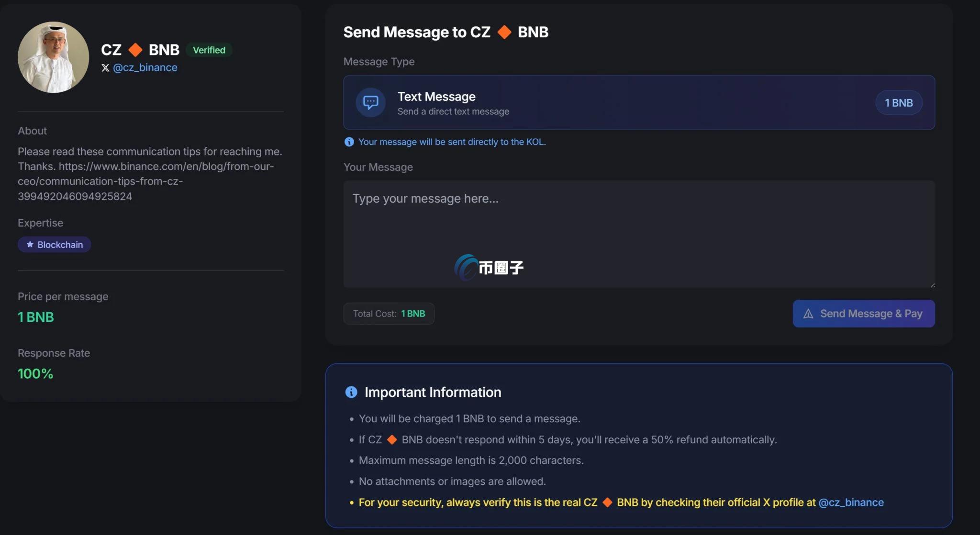The width and height of the screenshot is (980, 535).
Task: Select the Blockchain expertise tag
Action: 55,245
